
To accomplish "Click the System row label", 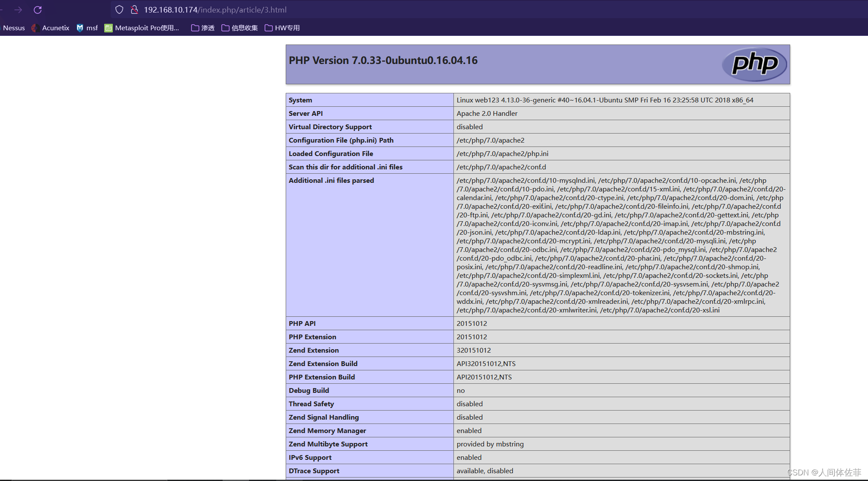I will [300, 100].
